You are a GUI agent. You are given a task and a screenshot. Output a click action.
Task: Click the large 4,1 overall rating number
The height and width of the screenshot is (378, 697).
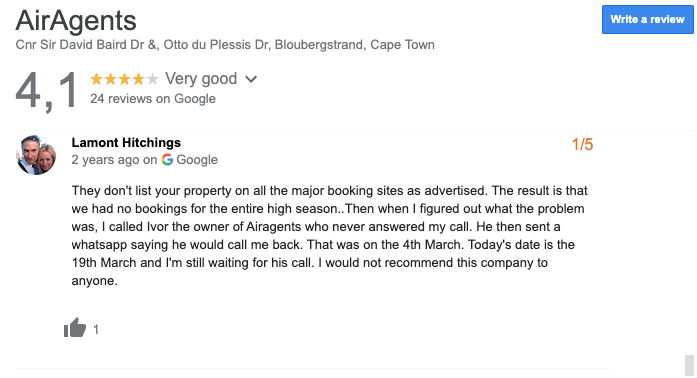[x=47, y=91]
